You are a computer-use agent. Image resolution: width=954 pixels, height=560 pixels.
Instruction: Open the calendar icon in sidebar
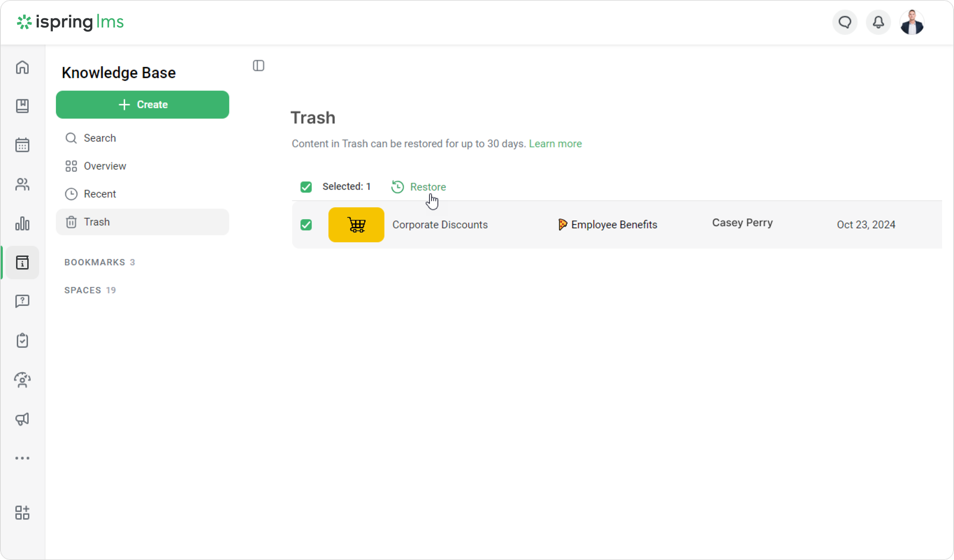click(22, 145)
